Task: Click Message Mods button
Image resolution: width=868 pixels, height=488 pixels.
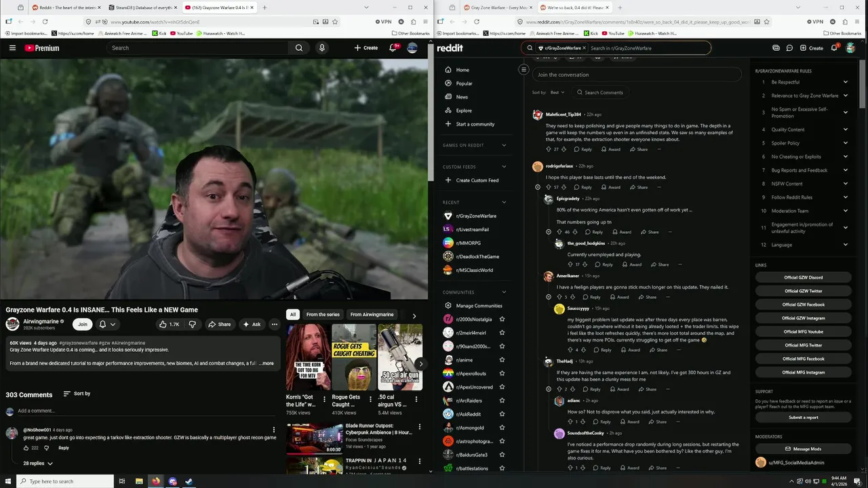Action: coord(804,449)
